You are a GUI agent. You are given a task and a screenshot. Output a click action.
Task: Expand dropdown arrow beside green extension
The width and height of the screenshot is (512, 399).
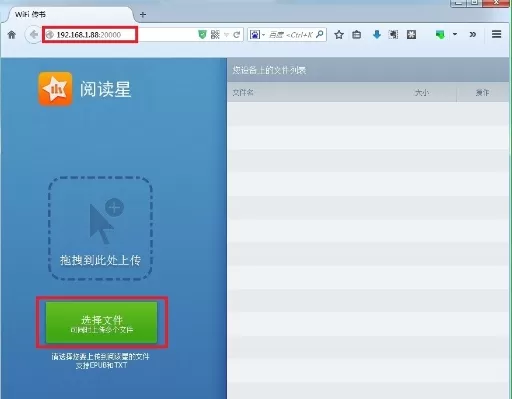click(455, 34)
